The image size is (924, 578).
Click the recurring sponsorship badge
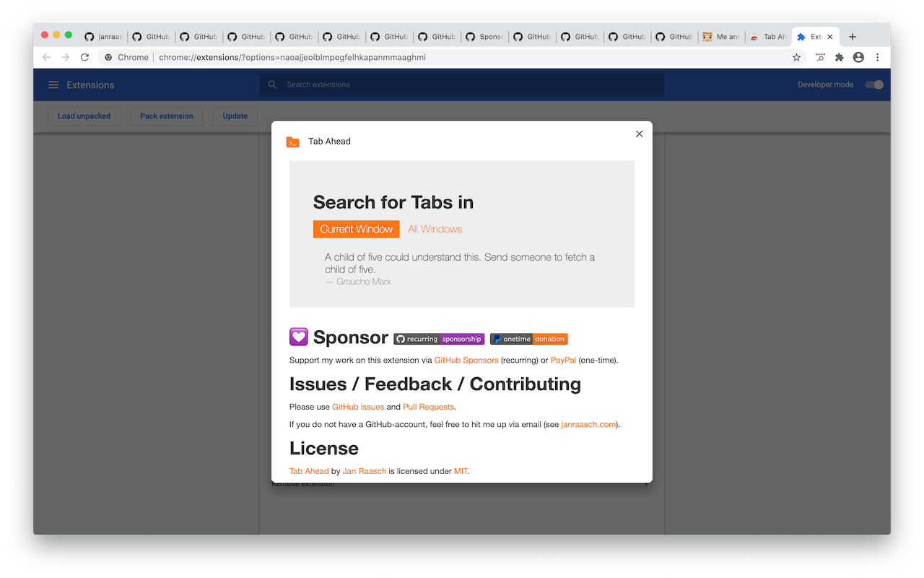tap(439, 339)
